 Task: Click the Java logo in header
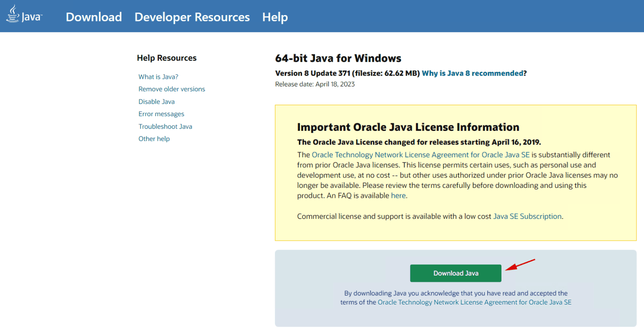[24, 15]
